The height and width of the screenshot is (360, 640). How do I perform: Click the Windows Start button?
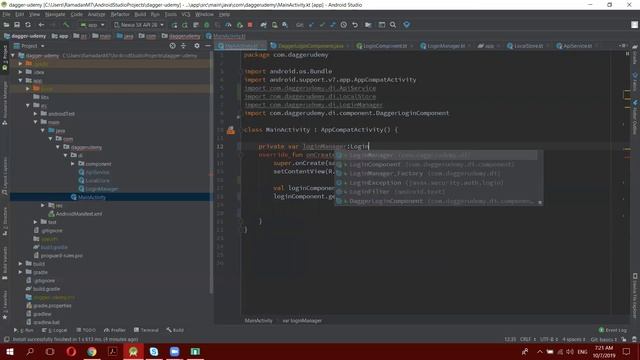tap(9, 351)
